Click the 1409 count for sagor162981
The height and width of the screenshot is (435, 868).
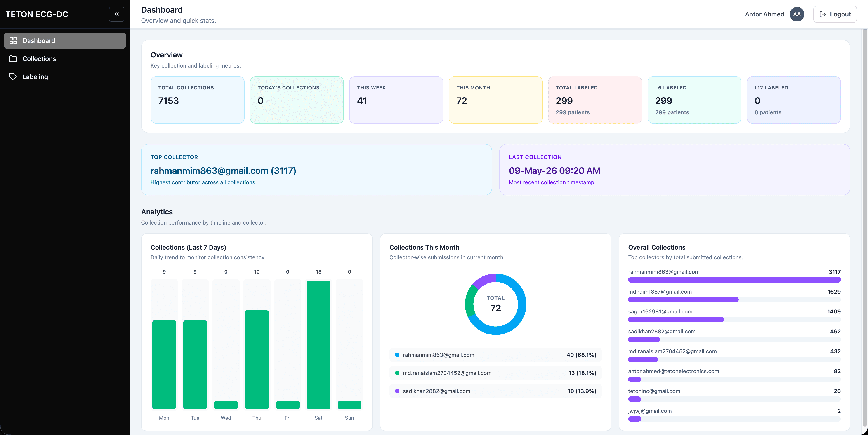834,311
